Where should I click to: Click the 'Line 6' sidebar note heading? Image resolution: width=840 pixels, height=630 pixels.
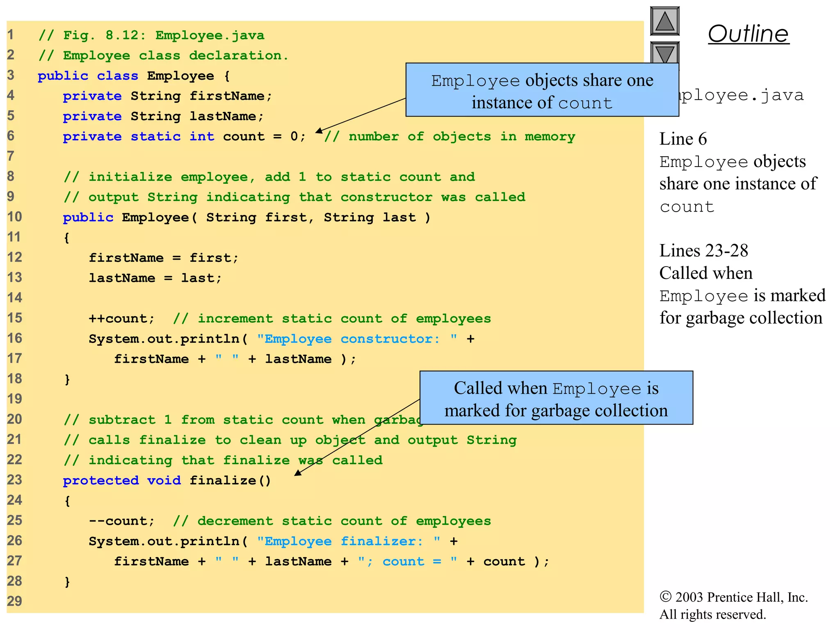pos(683,139)
